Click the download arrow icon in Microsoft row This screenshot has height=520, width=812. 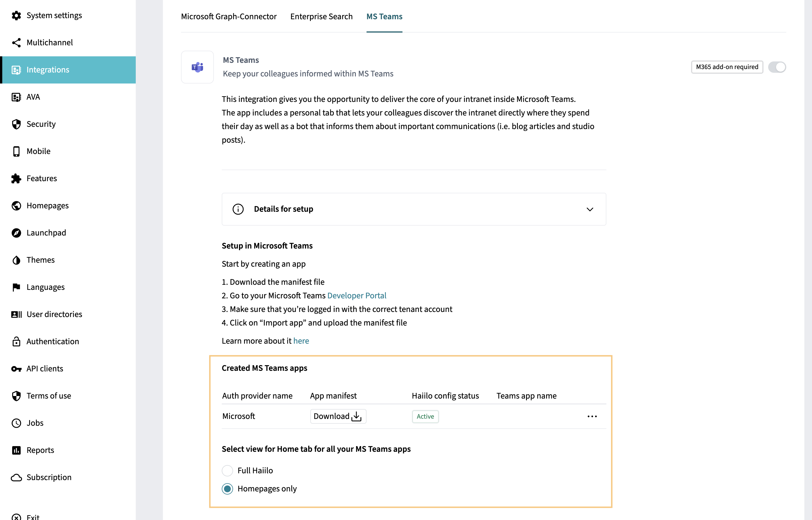click(x=356, y=416)
